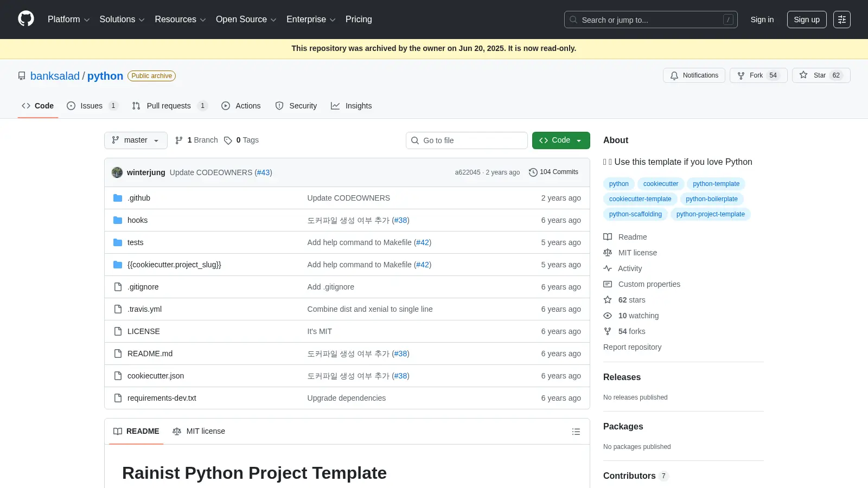Open the command palette icon in the header
This screenshot has height=488, width=868.
(x=841, y=20)
